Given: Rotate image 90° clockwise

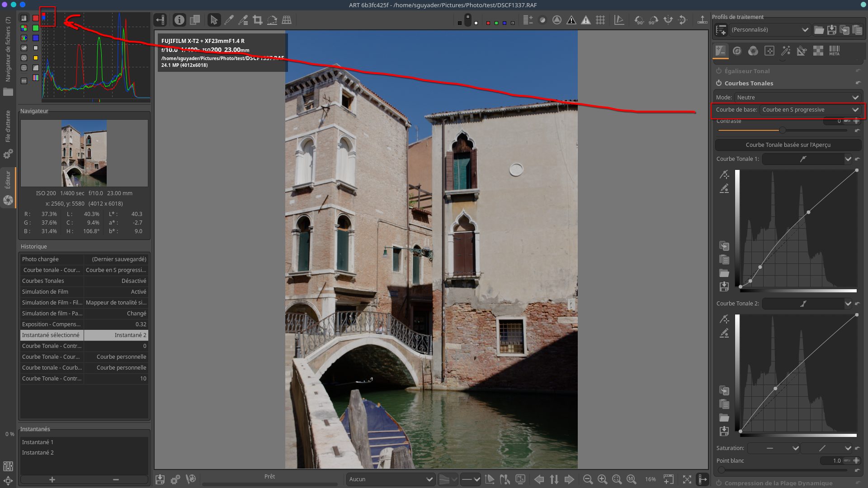Looking at the screenshot, I should [653, 20].
